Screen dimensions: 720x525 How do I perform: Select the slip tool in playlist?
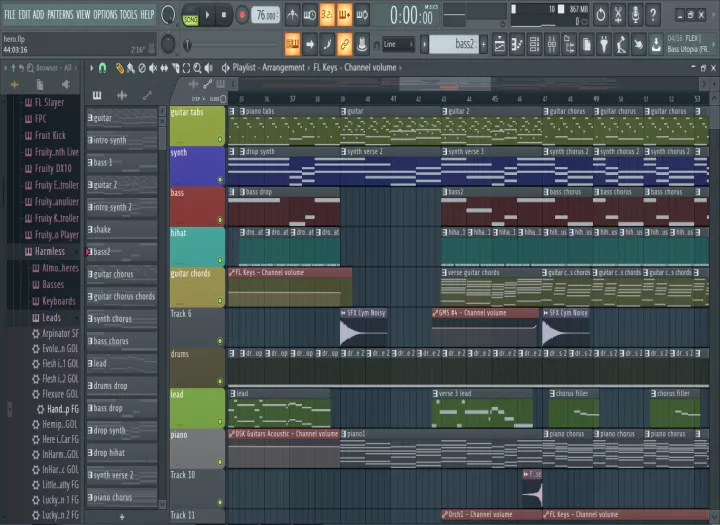164,68
